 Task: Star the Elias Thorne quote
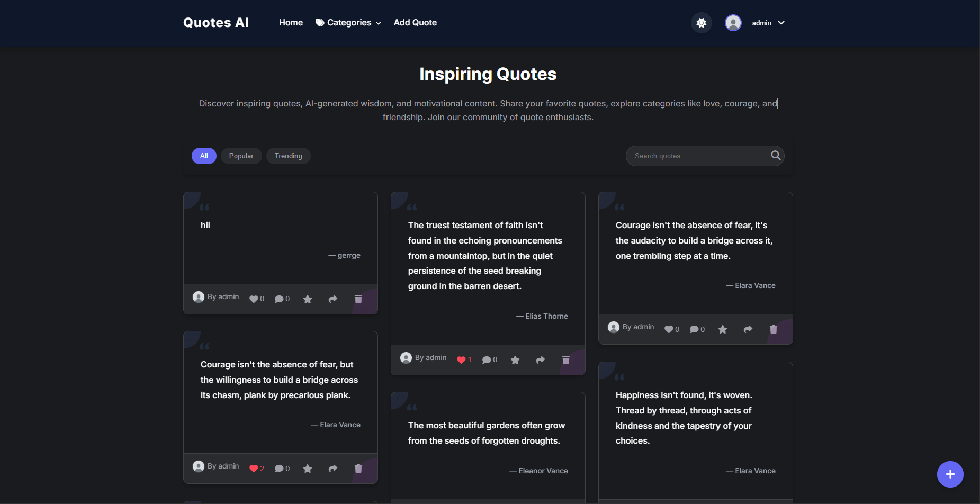tap(515, 360)
